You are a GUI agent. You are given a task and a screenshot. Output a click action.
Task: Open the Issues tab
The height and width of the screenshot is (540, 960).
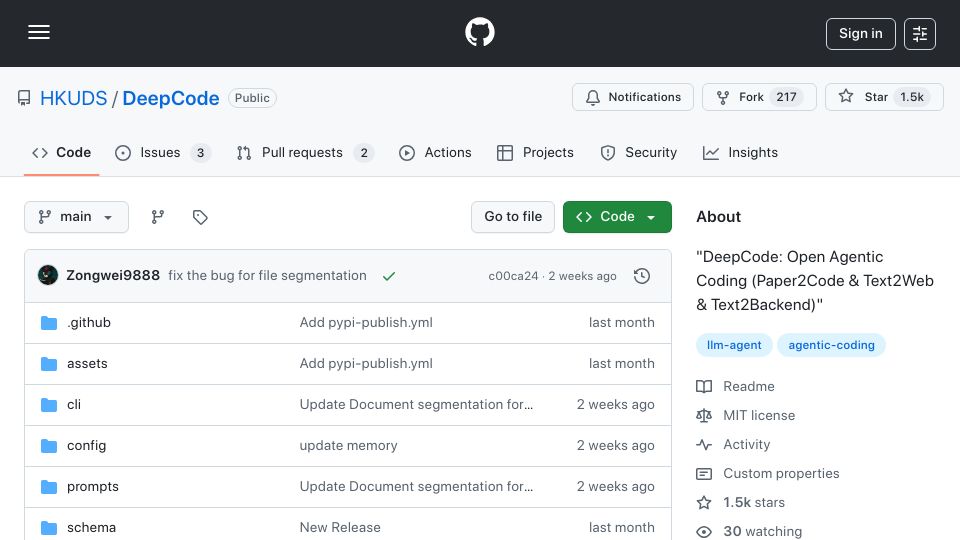162,152
